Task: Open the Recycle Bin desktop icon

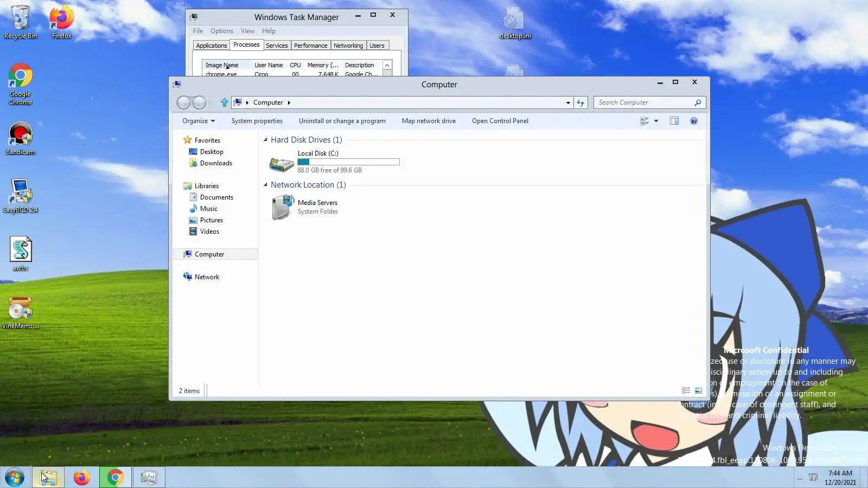Action: [21, 22]
